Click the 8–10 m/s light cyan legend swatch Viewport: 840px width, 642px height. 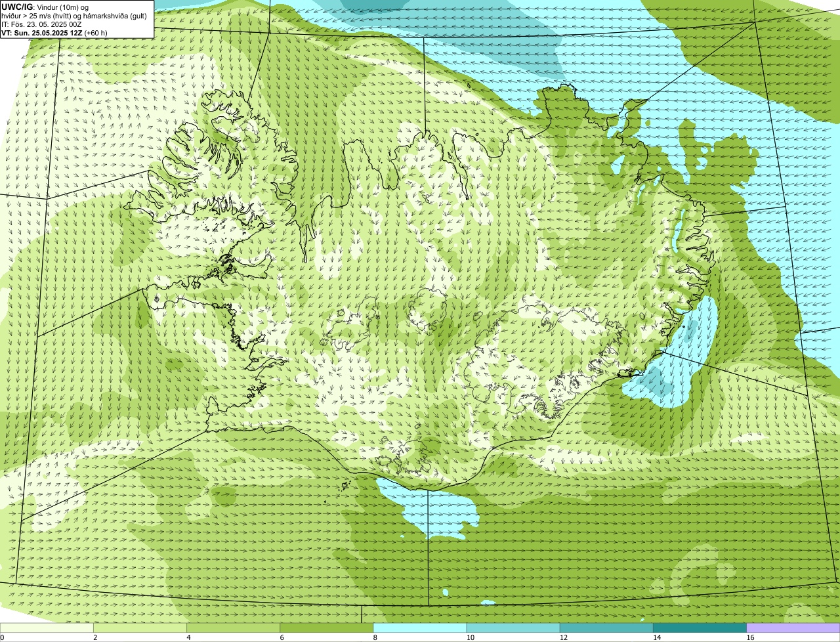pos(420,628)
